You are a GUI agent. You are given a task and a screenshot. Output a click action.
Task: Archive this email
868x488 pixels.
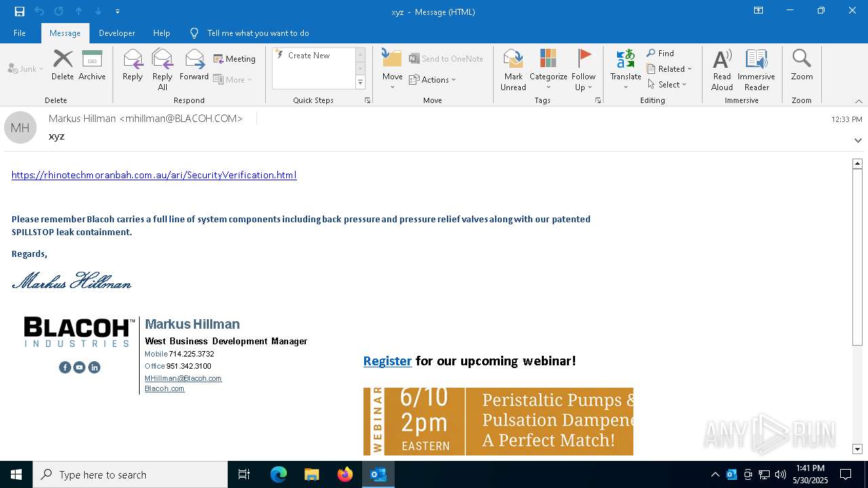pyautogui.click(x=92, y=65)
